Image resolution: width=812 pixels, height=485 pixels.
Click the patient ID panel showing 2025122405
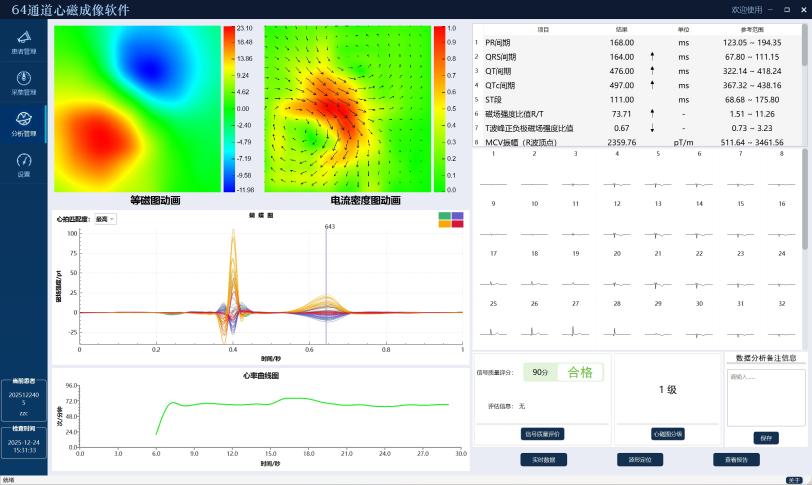24,400
